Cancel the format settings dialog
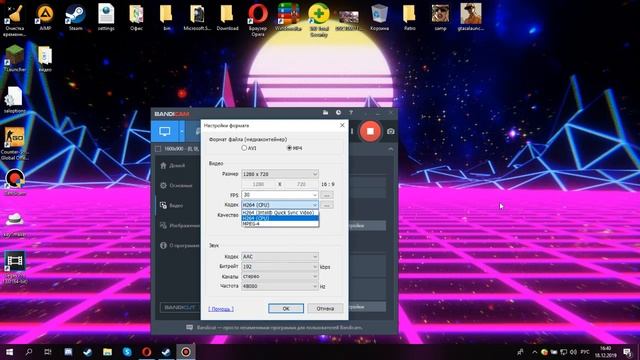This screenshot has width=640, height=360. [x=325, y=309]
